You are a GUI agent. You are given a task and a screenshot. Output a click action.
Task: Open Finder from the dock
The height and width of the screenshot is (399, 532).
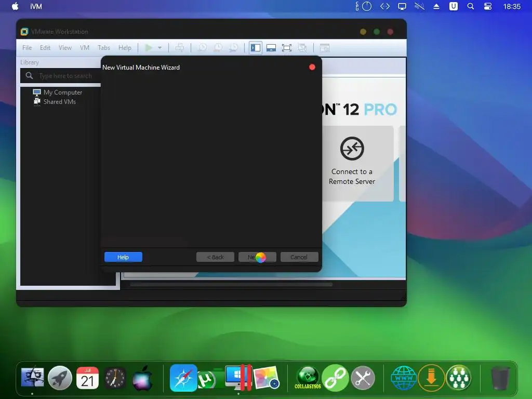[33, 377]
